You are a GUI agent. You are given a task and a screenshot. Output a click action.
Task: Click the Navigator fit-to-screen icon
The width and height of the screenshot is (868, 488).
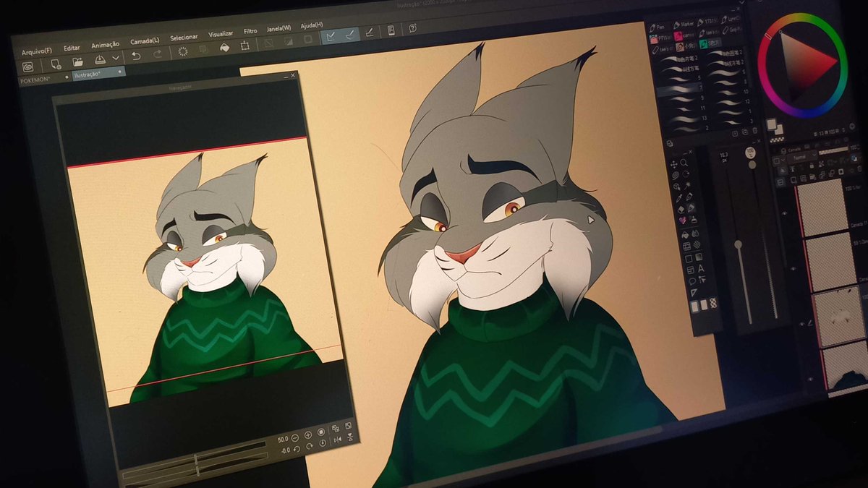tap(349, 426)
